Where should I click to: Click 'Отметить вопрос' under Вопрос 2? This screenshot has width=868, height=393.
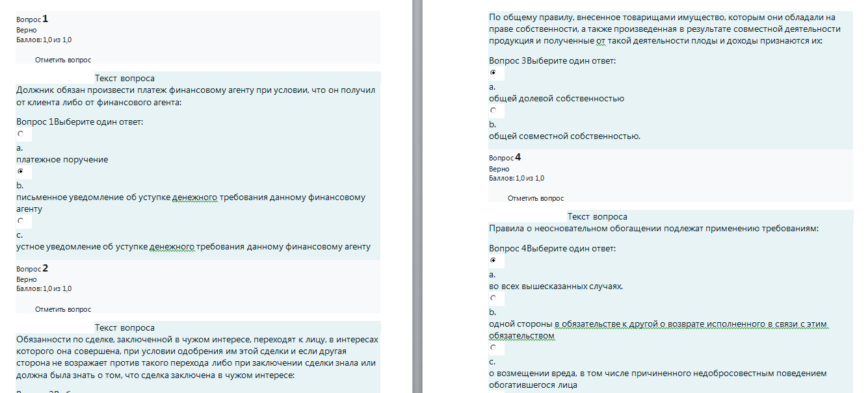(63, 309)
